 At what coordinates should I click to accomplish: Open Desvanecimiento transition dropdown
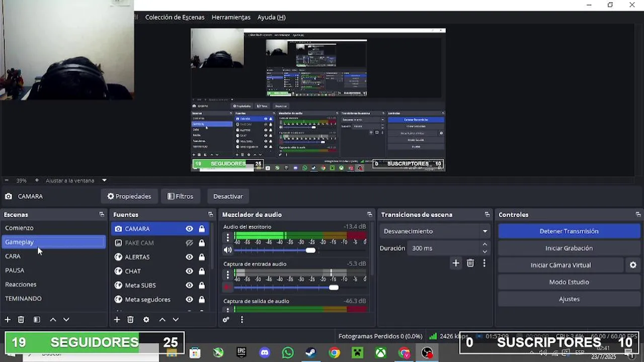(435, 231)
